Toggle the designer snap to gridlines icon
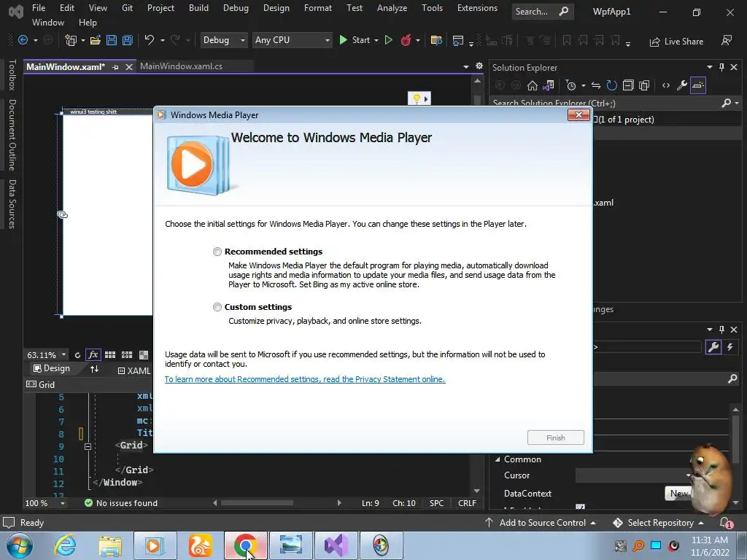Viewport: 747px width, 560px height. [127, 355]
